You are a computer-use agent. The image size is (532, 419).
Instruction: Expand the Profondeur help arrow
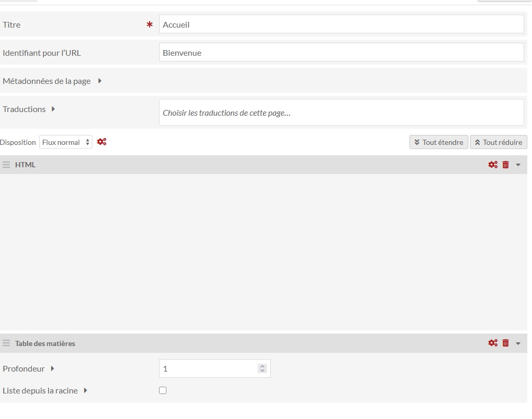click(53, 368)
